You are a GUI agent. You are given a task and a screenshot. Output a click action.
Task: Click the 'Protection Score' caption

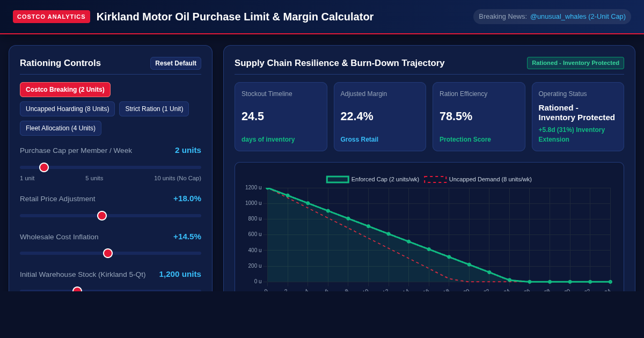point(466,139)
